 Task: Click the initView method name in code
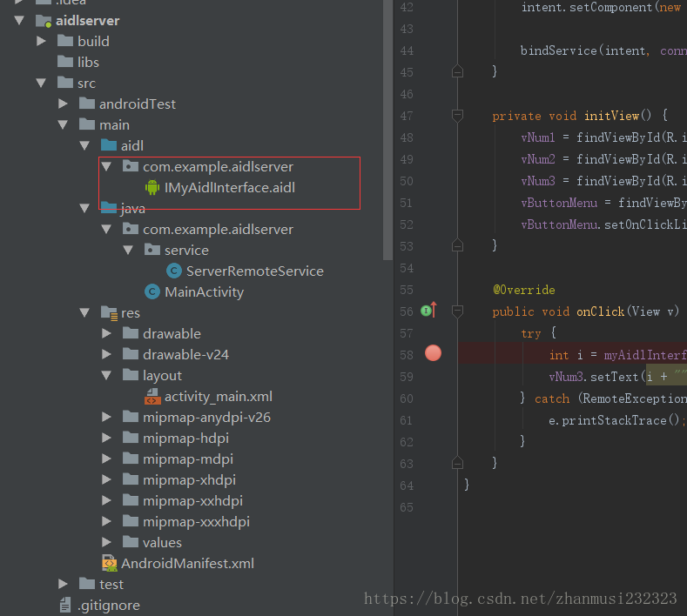click(611, 116)
